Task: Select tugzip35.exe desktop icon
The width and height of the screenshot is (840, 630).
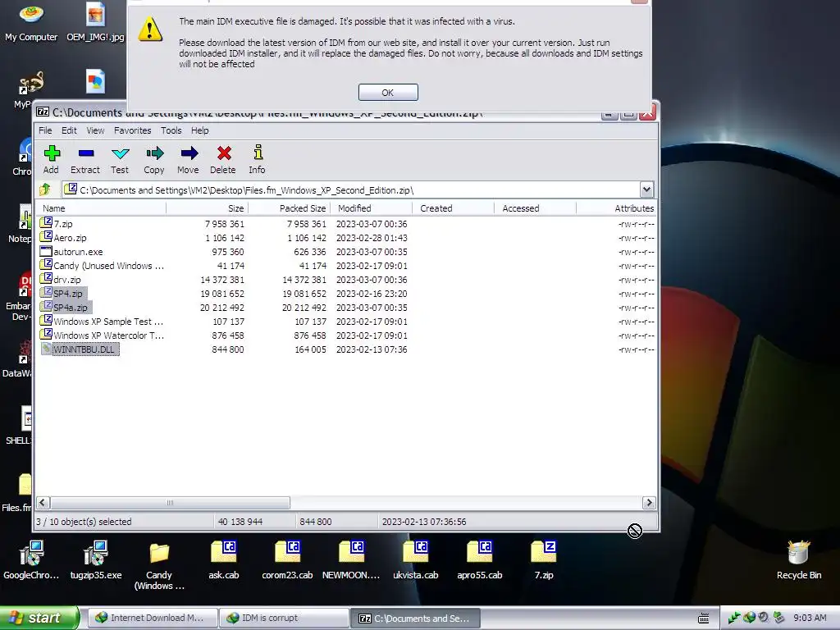Action: [96, 560]
